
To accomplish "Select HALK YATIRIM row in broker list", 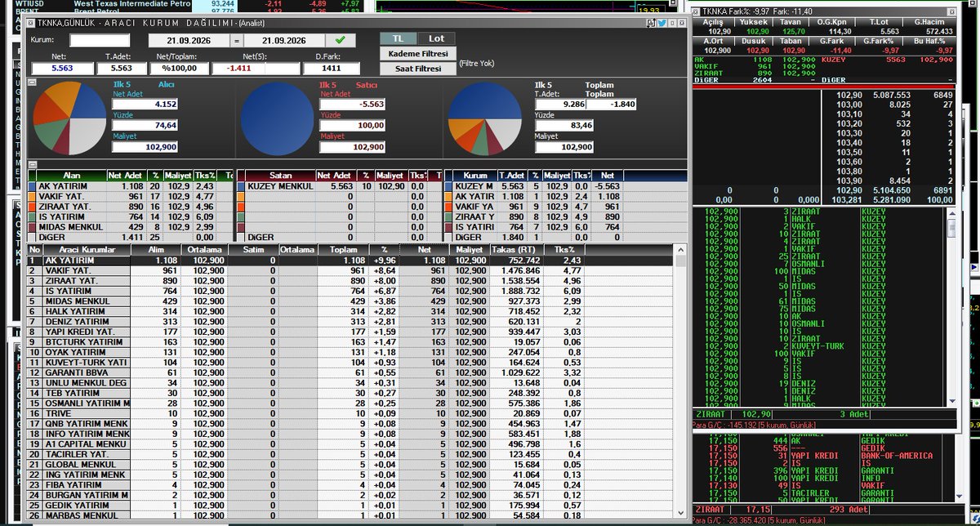I will click(351, 311).
